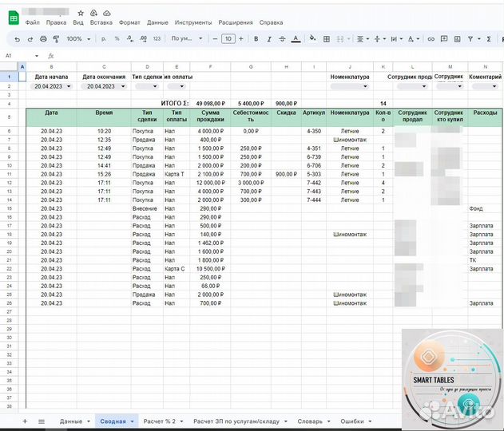Select column F header
Screen dimensions: 504x431
(x=210, y=67)
